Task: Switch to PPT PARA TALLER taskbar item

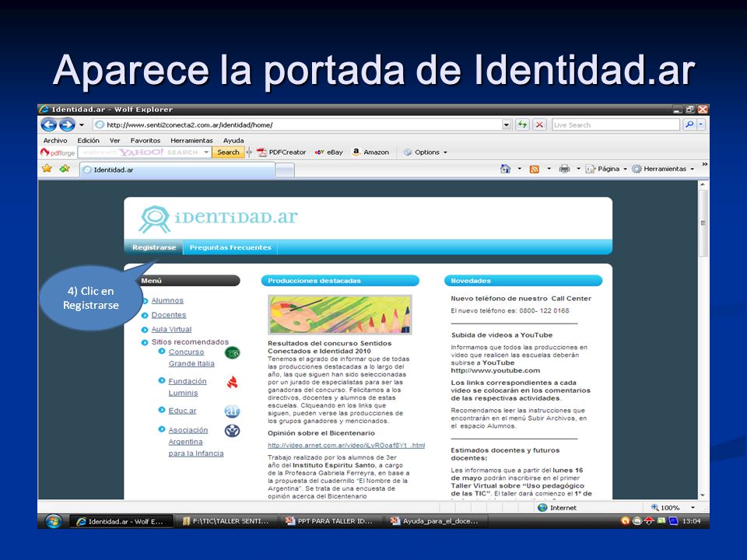Action: point(331,521)
